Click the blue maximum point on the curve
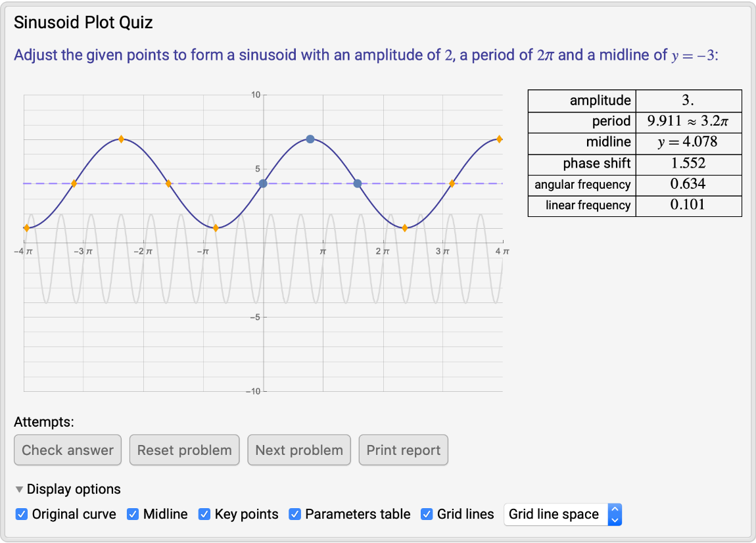756x543 pixels. click(x=310, y=139)
